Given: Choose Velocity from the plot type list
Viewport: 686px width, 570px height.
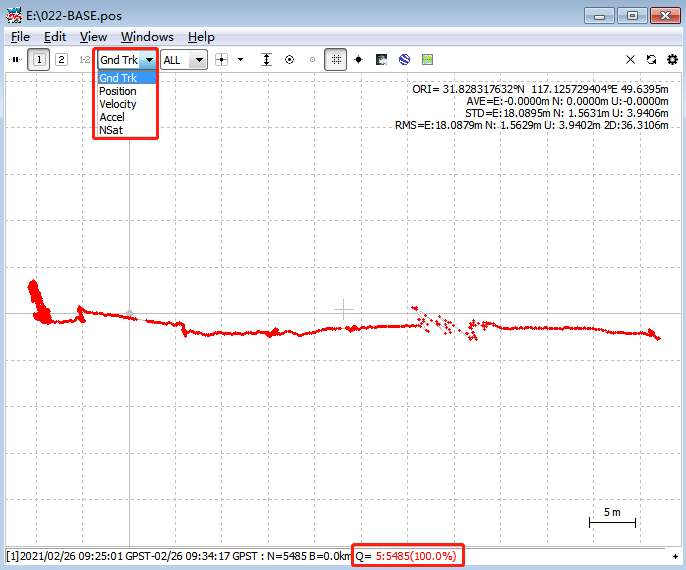Looking at the screenshot, I should pyautogui.click(x=127, y=104).
